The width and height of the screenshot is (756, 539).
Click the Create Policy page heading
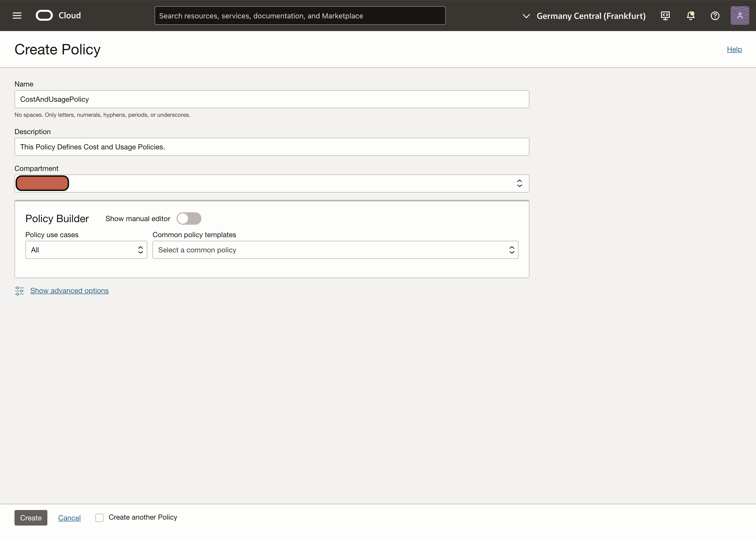[x=57, y=49]
